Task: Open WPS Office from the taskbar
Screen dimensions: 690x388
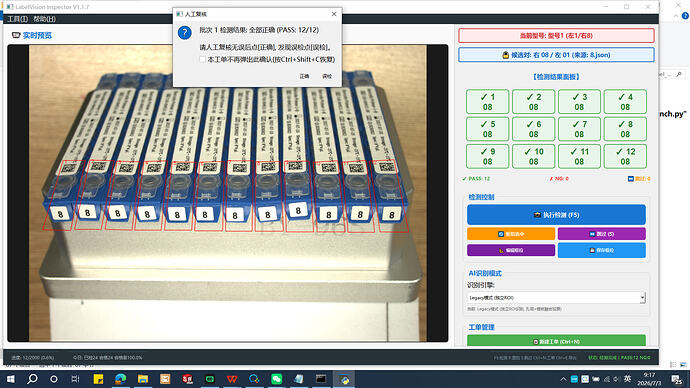Action: (x=232, y=379)
